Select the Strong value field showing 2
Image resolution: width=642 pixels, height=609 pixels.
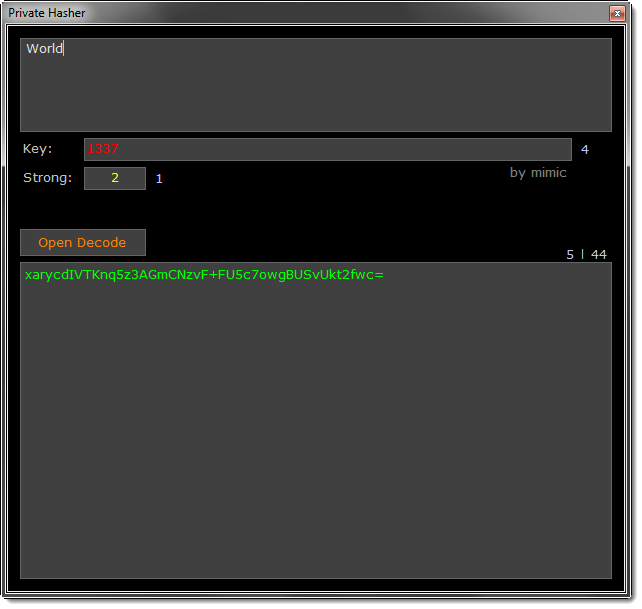pos(114,178)
